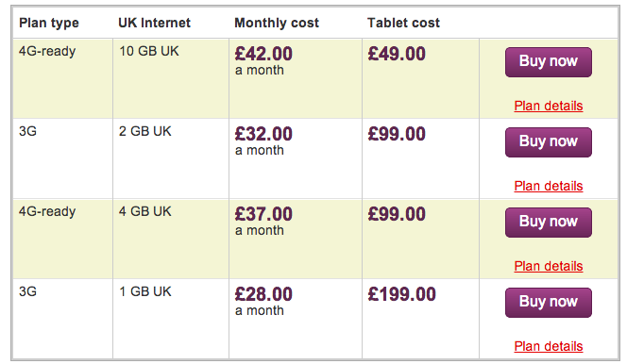The image size is (627, 364).
Task: Open Plan details for 1 GB plan
Action: click(549, 346)
